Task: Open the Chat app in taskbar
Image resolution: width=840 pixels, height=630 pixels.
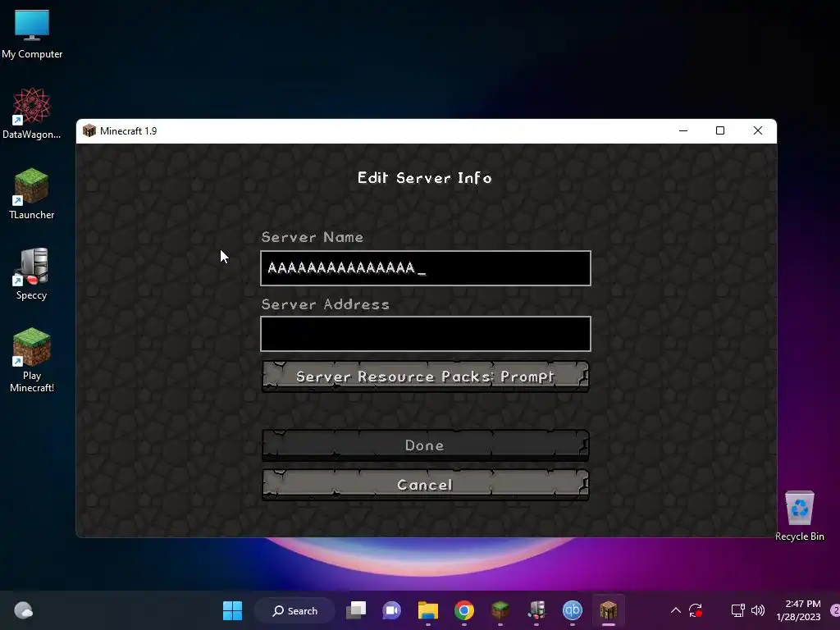Action: pos(391,610)
